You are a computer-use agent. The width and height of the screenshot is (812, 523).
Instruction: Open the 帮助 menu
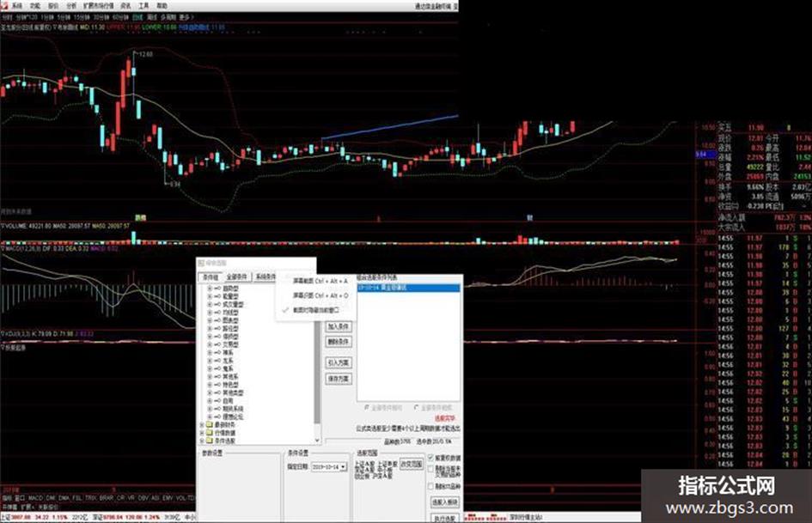[162, 6]
